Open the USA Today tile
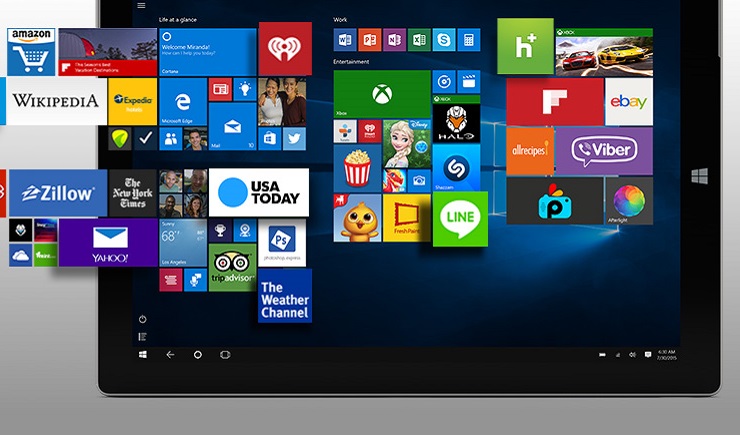Viewport: 740px width, 435px height. [259, 192]
